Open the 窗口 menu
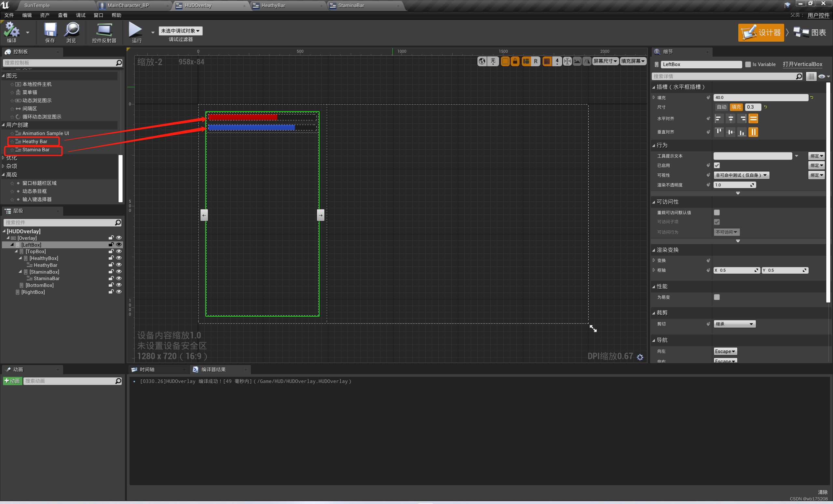Image resolution: width=833 pixels, height=504 pixels. click(98, 15)
